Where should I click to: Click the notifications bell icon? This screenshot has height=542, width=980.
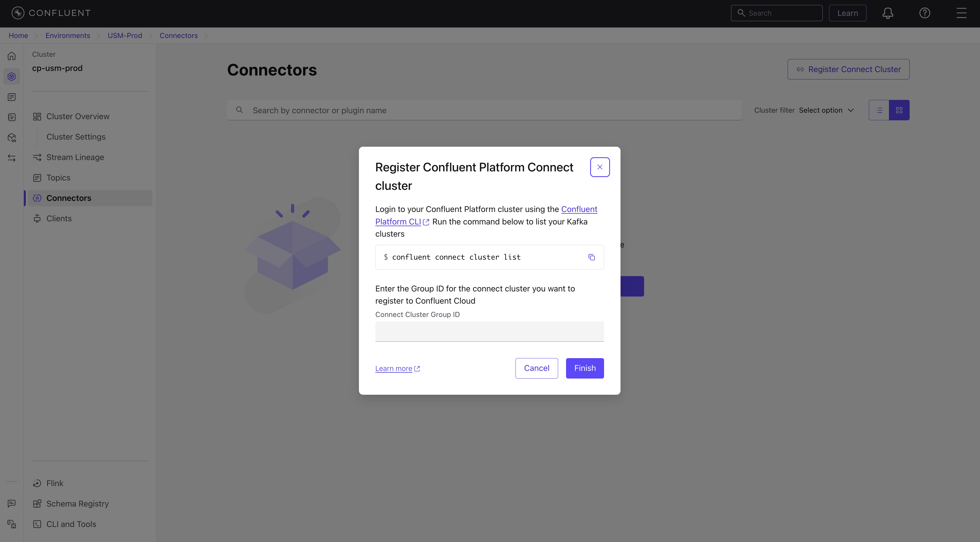pos(888,13)
